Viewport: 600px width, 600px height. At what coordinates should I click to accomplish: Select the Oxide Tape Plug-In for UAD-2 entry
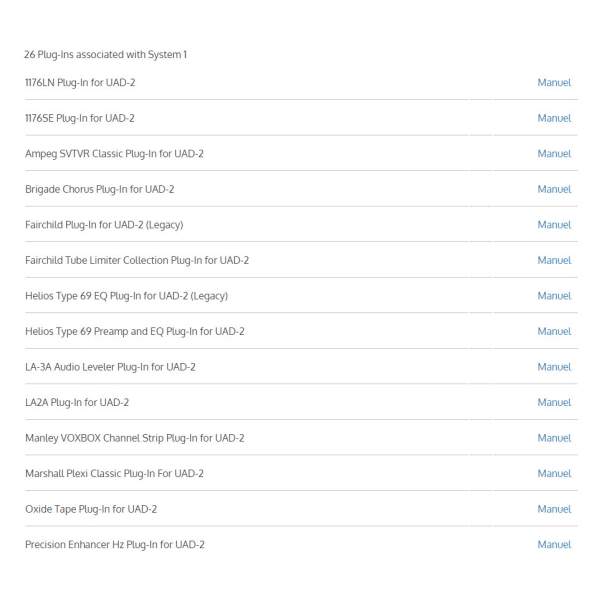91,510
